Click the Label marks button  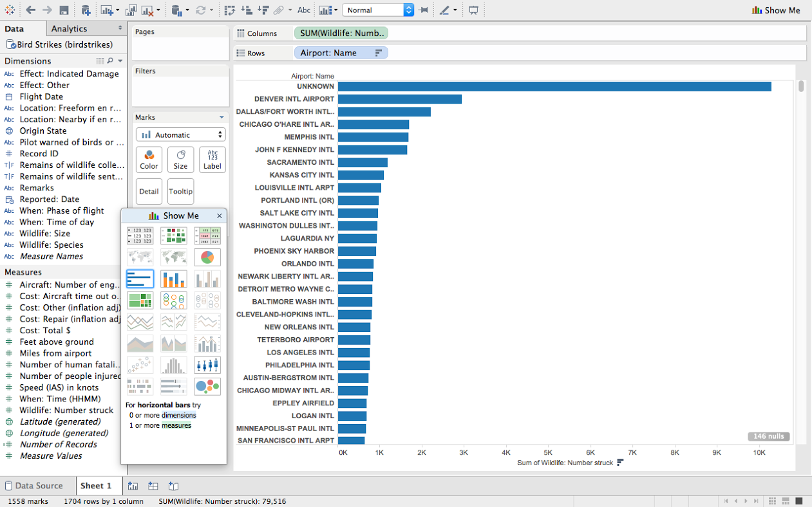pyautogui.click(x=212, y=160)
